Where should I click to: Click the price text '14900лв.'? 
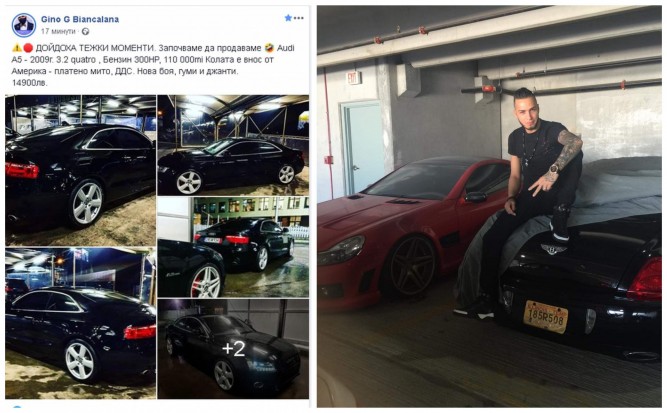(x=30, y=83)
